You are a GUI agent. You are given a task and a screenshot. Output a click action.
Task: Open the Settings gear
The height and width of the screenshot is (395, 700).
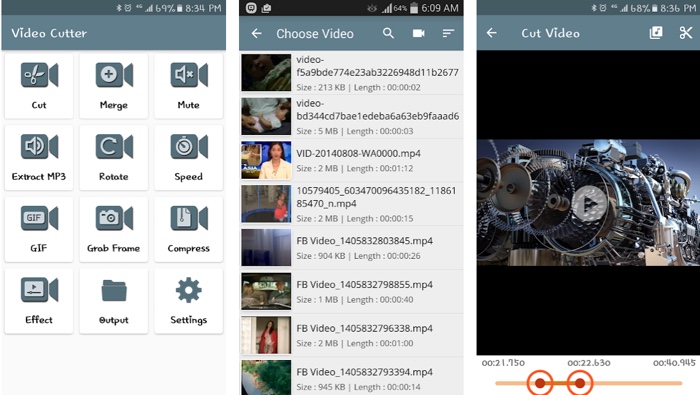click(x=188, y=301)
